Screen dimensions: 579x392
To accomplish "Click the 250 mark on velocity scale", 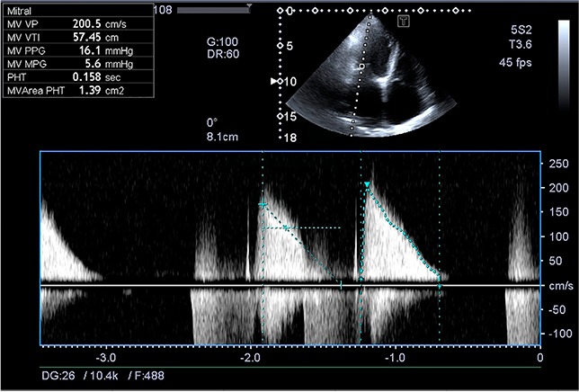I will pyautogui.click(x=557, y=164).
